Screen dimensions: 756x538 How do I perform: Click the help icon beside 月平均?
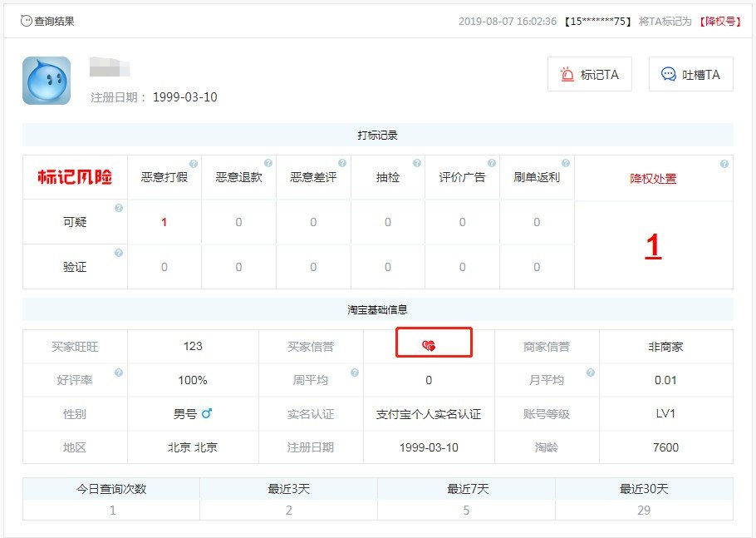[590, 373]
